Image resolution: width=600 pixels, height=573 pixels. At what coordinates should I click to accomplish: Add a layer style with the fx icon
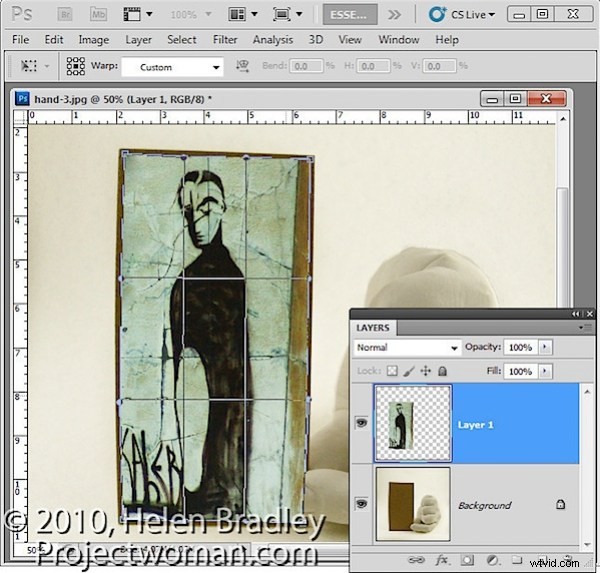pyautogui.click(x=442, y=560)
